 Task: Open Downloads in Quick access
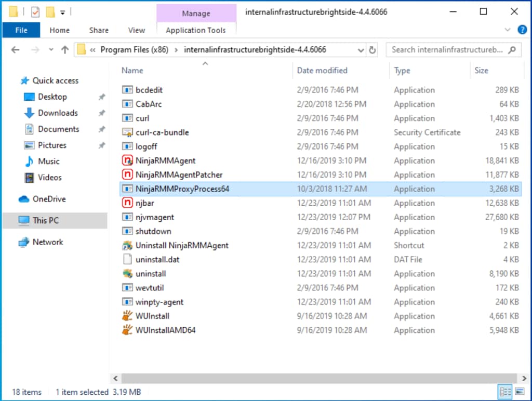[x=58, y=113]
